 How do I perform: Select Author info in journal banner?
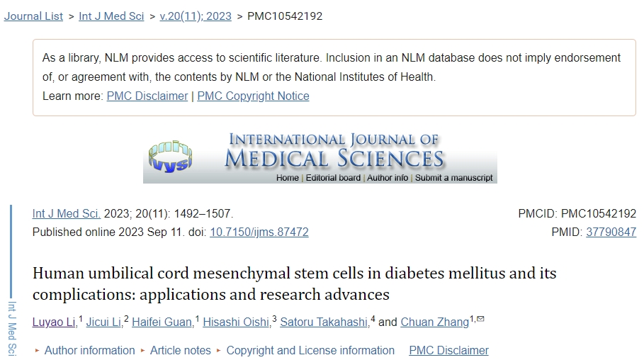pyautogui.click(x=388, y=178)
